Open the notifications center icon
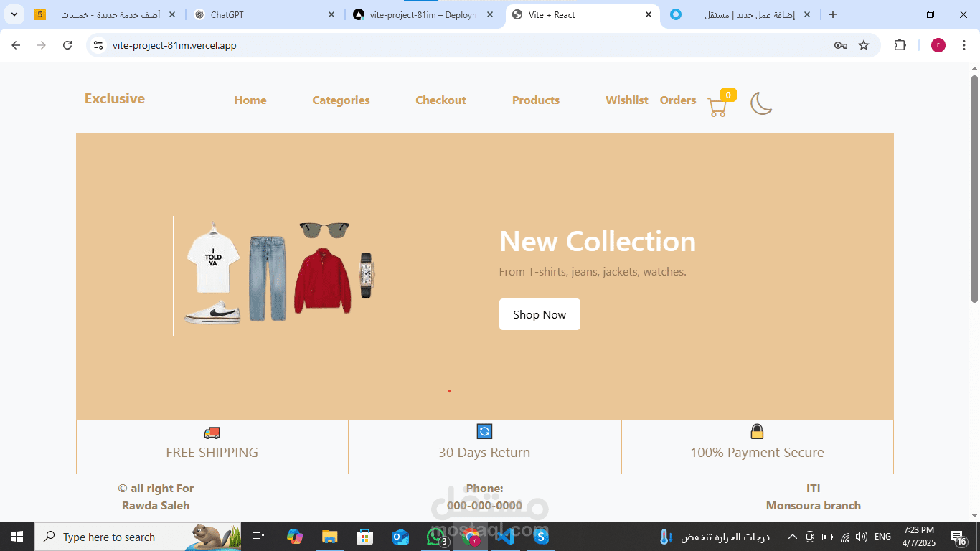The width and height of the screenshot is (980, 551). coord(959,537)
